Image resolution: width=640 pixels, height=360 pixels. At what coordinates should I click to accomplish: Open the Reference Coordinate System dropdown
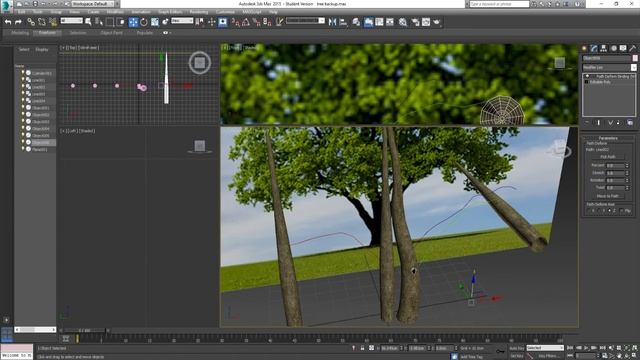[182, 20]
